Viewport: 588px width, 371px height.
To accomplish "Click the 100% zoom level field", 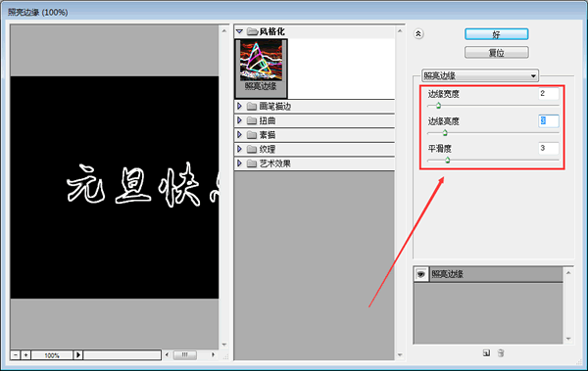I will click(52, 355).
